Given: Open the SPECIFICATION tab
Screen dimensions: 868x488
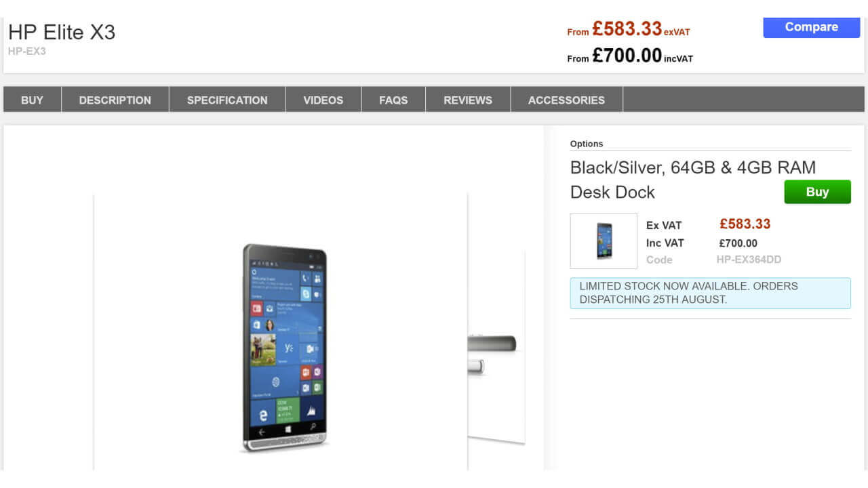Looking at the screenshot, I should (x=226, y=100).
